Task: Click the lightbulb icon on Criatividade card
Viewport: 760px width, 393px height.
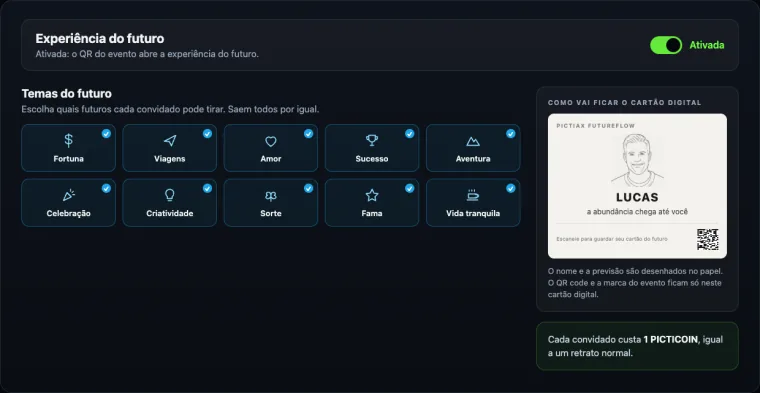Action: (x=170, y=195)
